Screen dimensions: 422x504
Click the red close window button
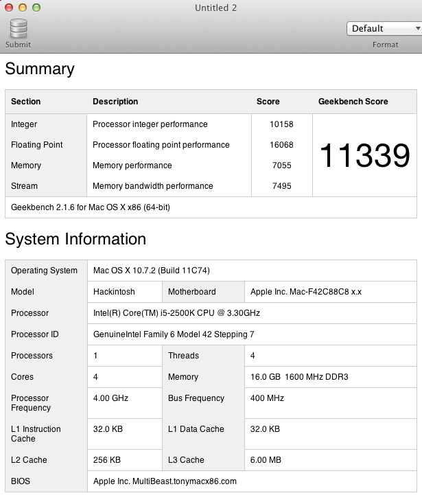tap(9, 8)
